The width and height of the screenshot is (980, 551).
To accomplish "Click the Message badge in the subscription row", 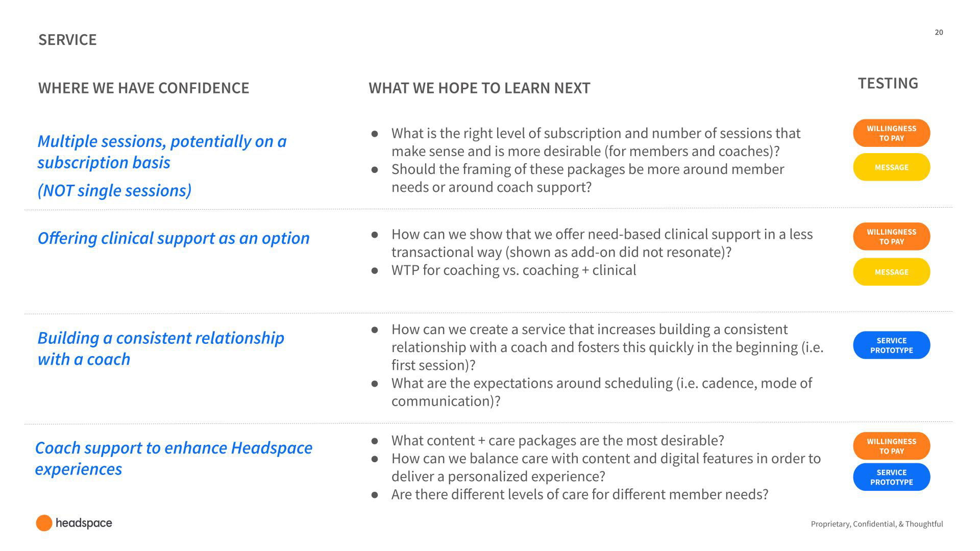I will tap(891, 167).
